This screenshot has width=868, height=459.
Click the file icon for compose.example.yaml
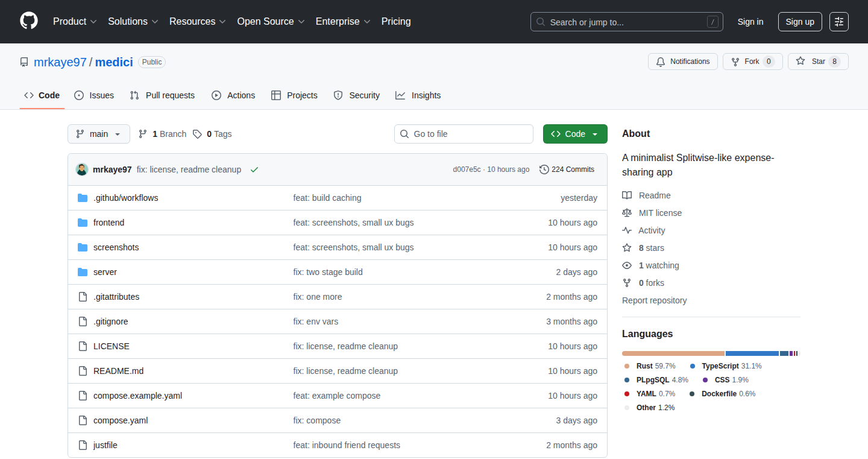point(83,396)
